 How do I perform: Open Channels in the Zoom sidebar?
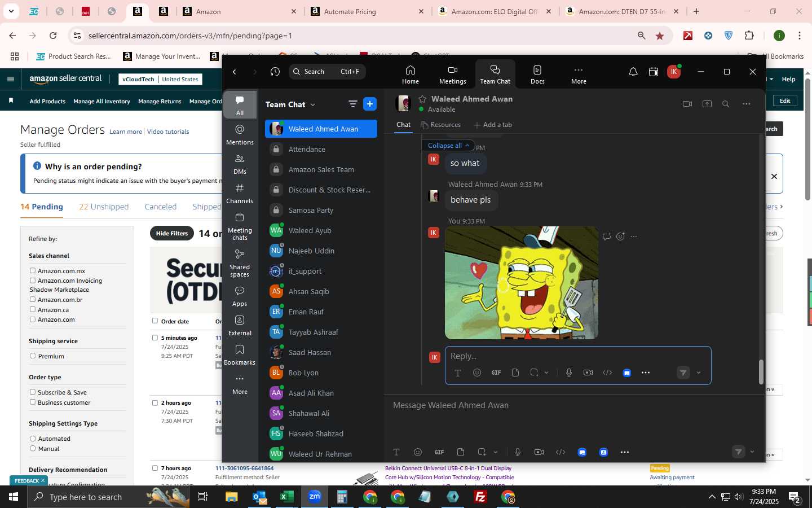(x=240, y=193)
